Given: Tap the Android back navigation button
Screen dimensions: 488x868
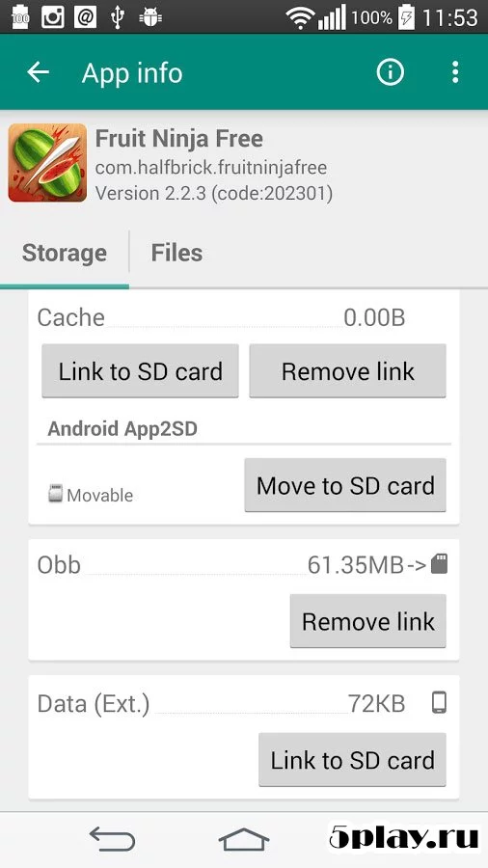Looking at the screenshot, I should 112,839.
